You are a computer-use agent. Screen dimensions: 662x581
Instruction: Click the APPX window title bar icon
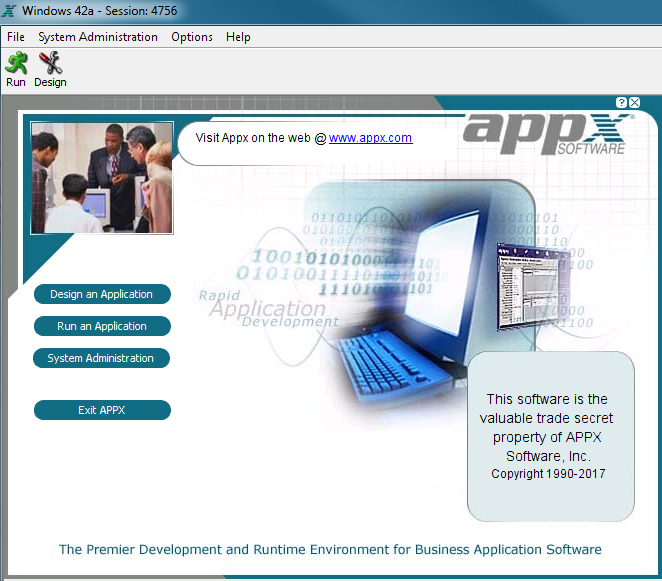[x=8, y=11]
